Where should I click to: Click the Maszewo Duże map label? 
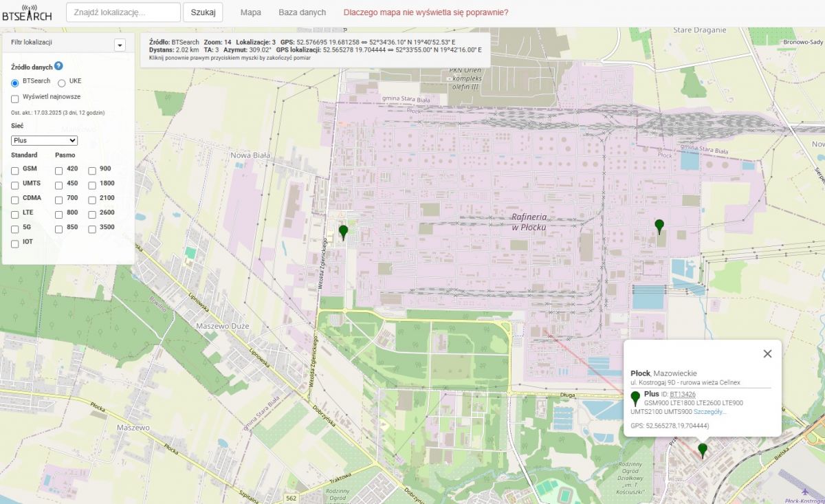[223, 326]
